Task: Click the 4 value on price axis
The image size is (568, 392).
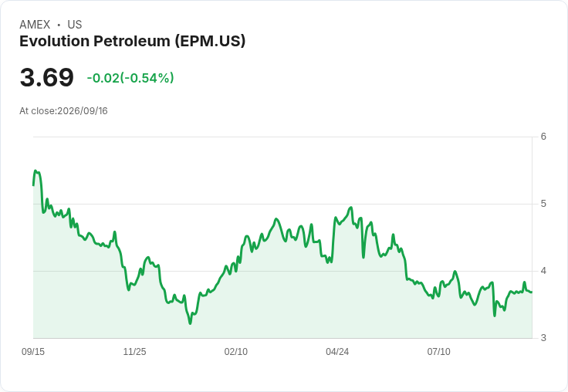Action: (543, 271)
